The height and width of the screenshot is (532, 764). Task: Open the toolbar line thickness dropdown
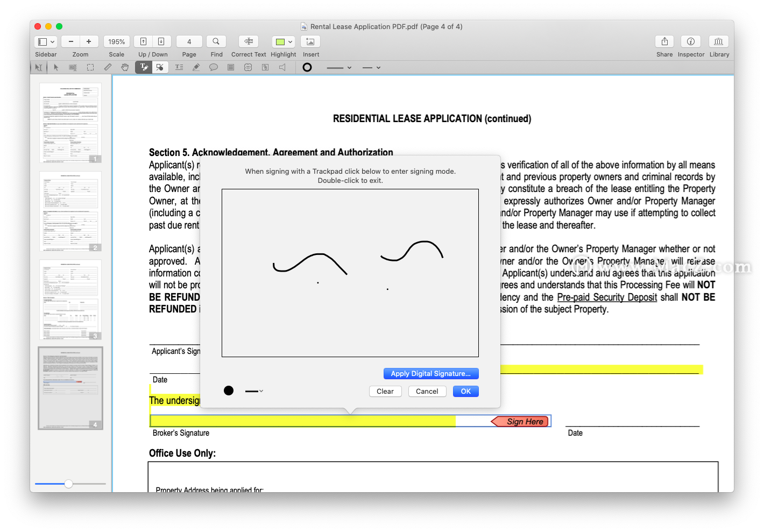(339, 68)
